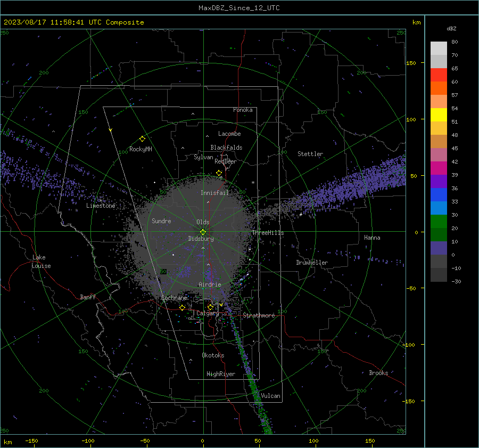The image size is (479, 448).
Task: Select the Innisfail label
Action: pyautogui.click(x=215, y=193)
